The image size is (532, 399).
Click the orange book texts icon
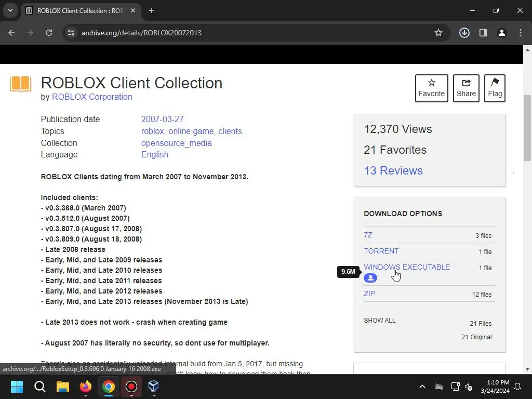coord(21,84)
